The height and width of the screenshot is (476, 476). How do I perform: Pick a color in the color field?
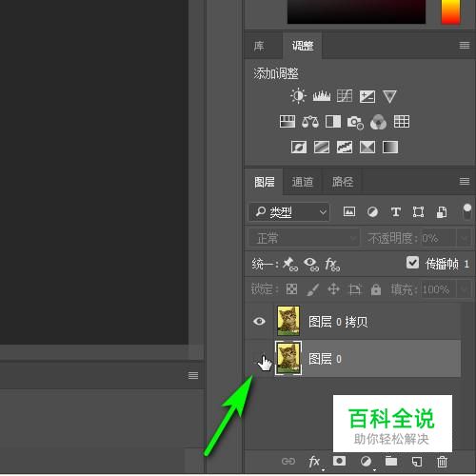click(356, 11)
